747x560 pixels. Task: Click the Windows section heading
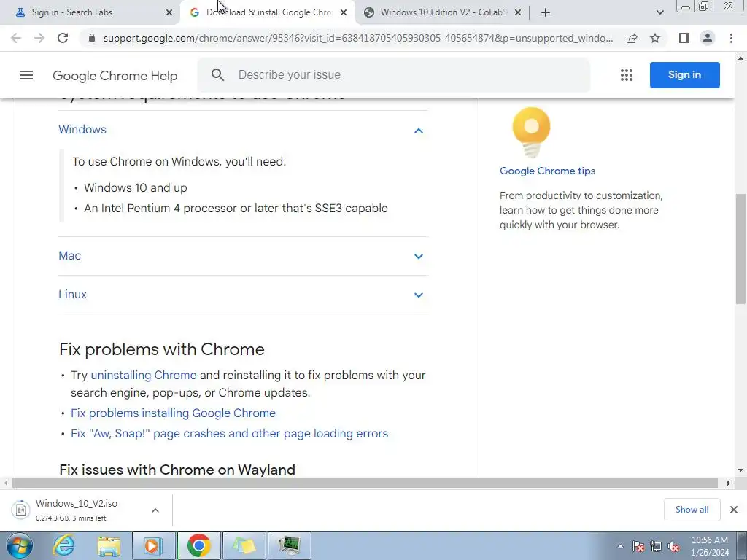point(82,130)
